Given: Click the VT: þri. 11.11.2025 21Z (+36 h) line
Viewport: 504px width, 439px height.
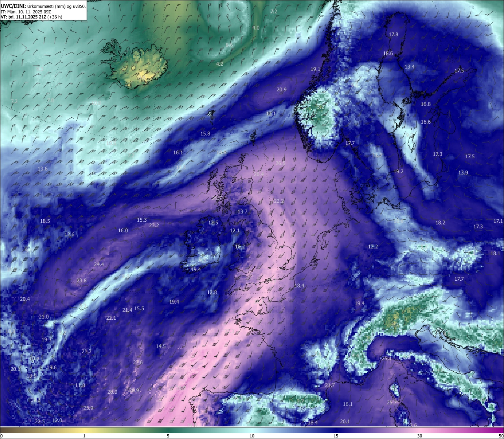Looking at the screenshot, I should click(31, 17).
